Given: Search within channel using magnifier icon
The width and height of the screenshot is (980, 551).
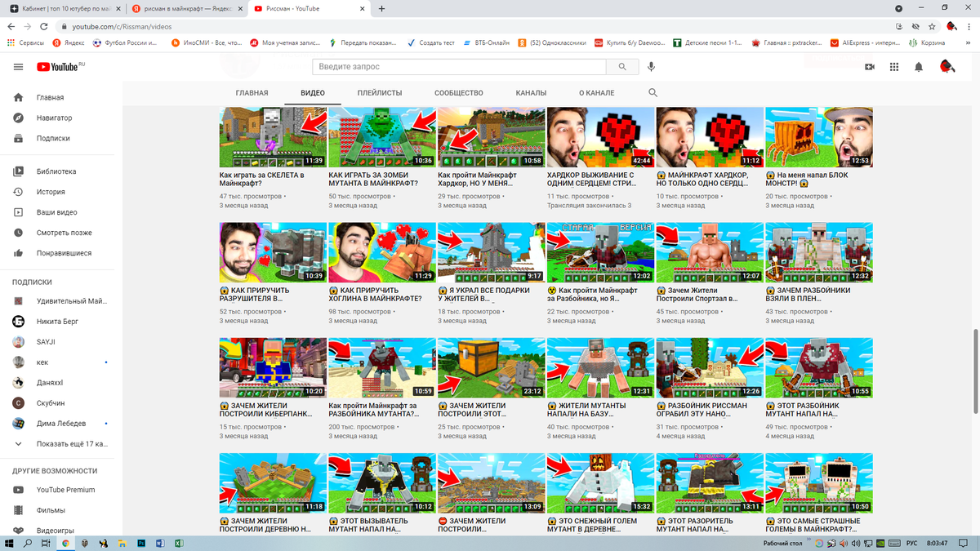Looking at the screenshot, I should pyautogui.click(x=653, y=93).
